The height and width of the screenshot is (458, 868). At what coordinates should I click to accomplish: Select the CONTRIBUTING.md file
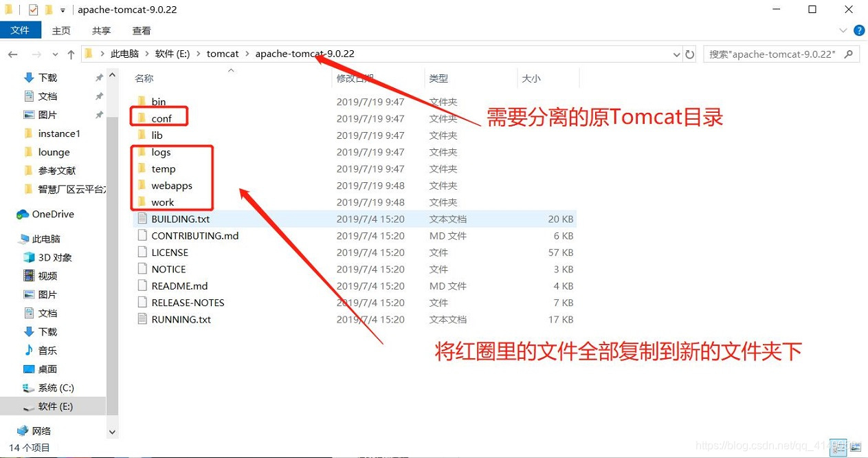(x=194, y=236)
